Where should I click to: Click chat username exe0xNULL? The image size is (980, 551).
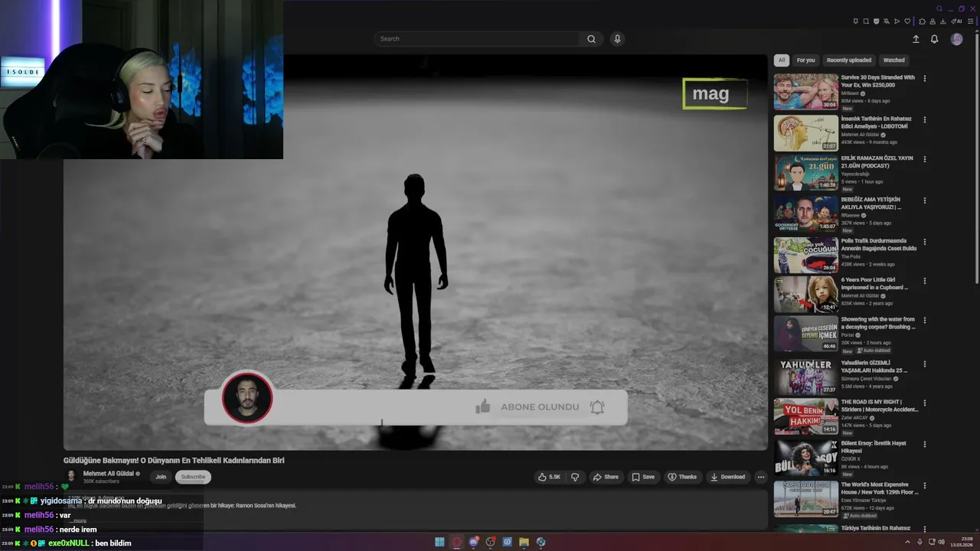coord(69,543)
